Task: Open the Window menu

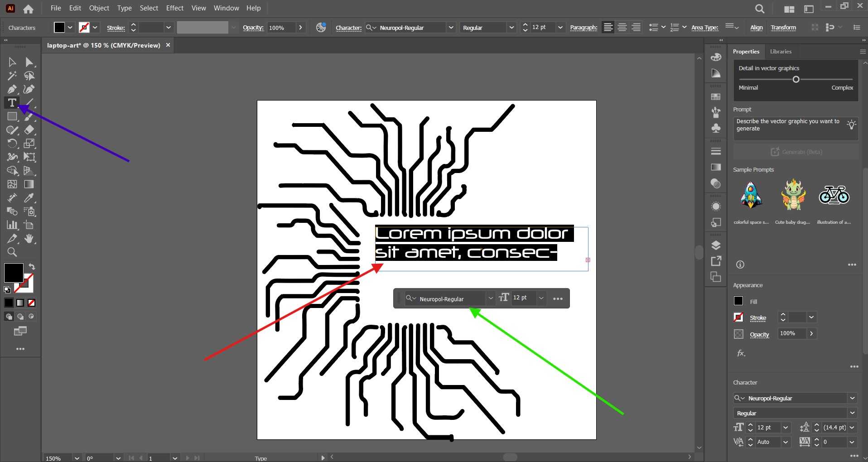Action: point(226,8)
